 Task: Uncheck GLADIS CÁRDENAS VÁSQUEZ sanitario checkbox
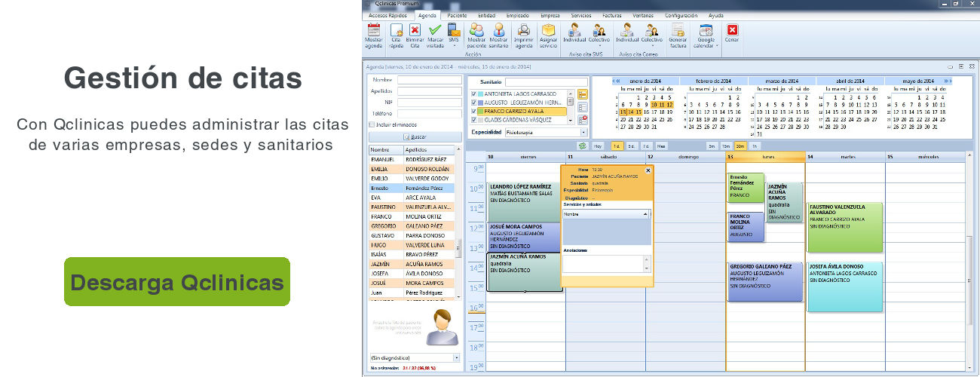473,120
